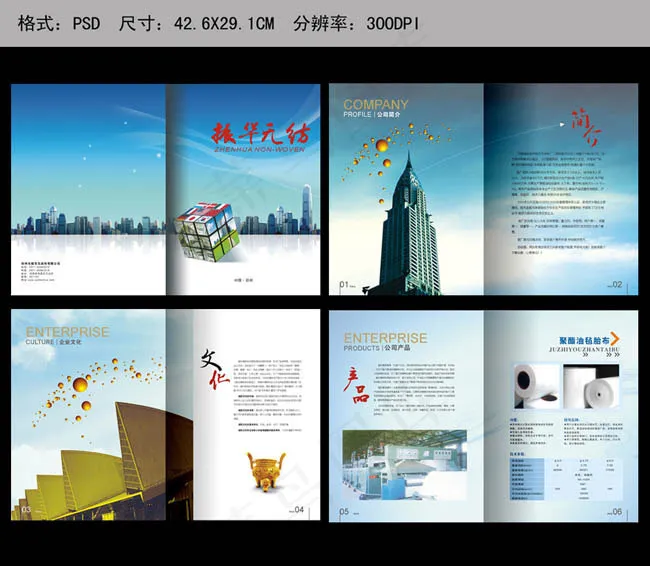Image resolution: width=650 pixels, height=566 pixels.
Task: Click the red calligraphy "简介" title
Action: pos(586,128)
